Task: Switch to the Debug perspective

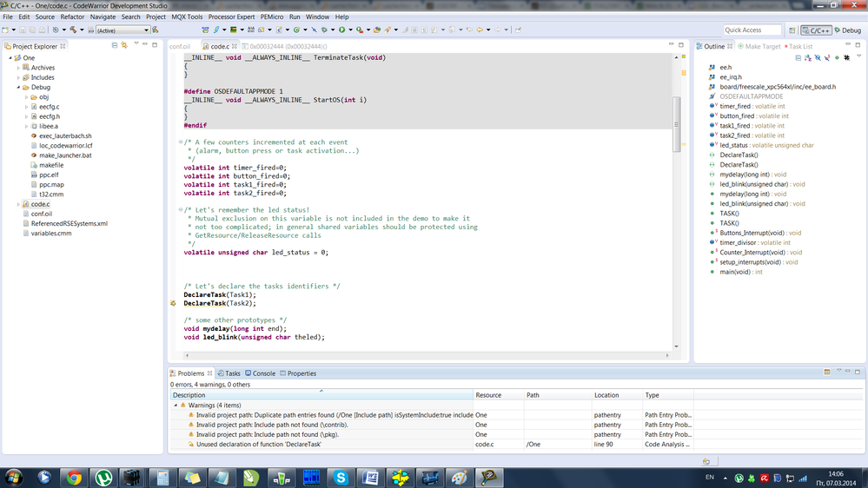Action: coord(848,30)
